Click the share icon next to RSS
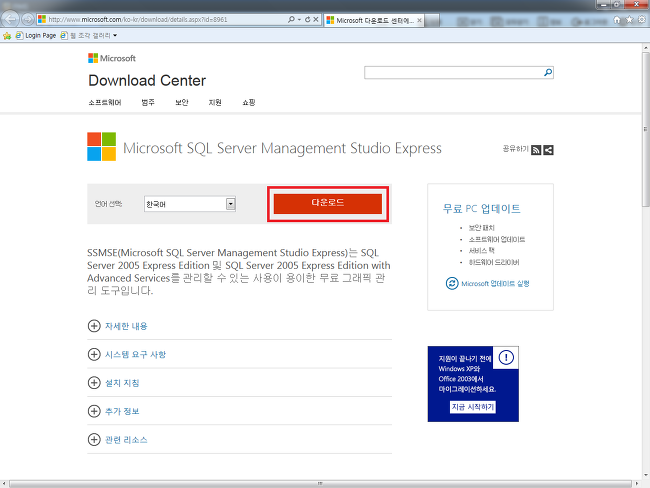Image resolution: width=650 pixels, height=488 pixels. (x=548, y=150)
